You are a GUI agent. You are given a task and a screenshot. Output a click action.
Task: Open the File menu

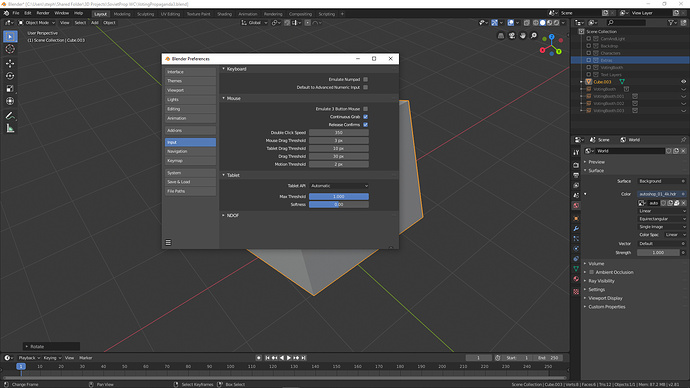tap(16, 13)
